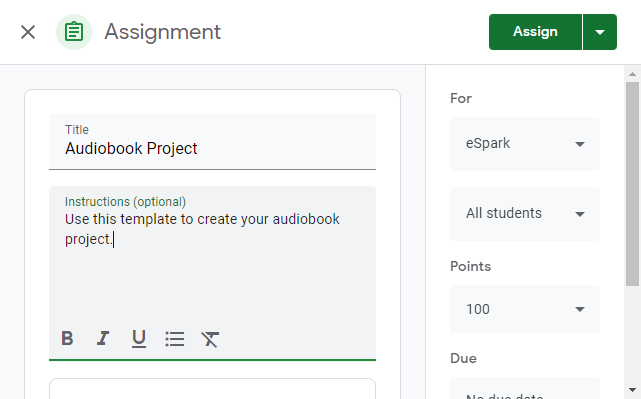Open the dropdown arrow beside Assign
The width and height of the screenshot is (641, 399).
600,32
